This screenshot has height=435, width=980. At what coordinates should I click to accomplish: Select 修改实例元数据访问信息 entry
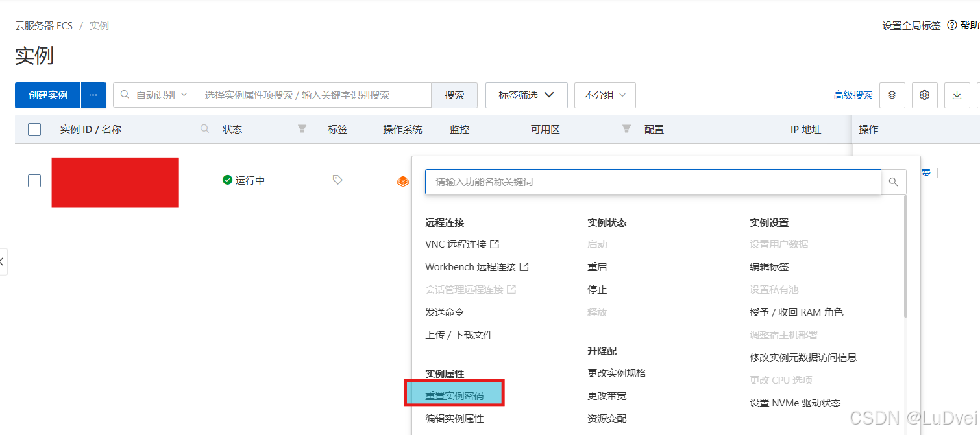coord(803,358)
